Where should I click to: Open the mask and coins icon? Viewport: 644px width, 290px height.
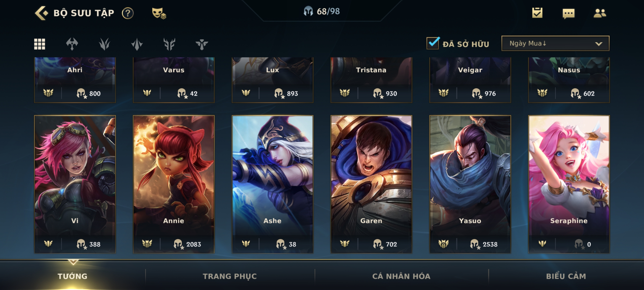point(159,13)
